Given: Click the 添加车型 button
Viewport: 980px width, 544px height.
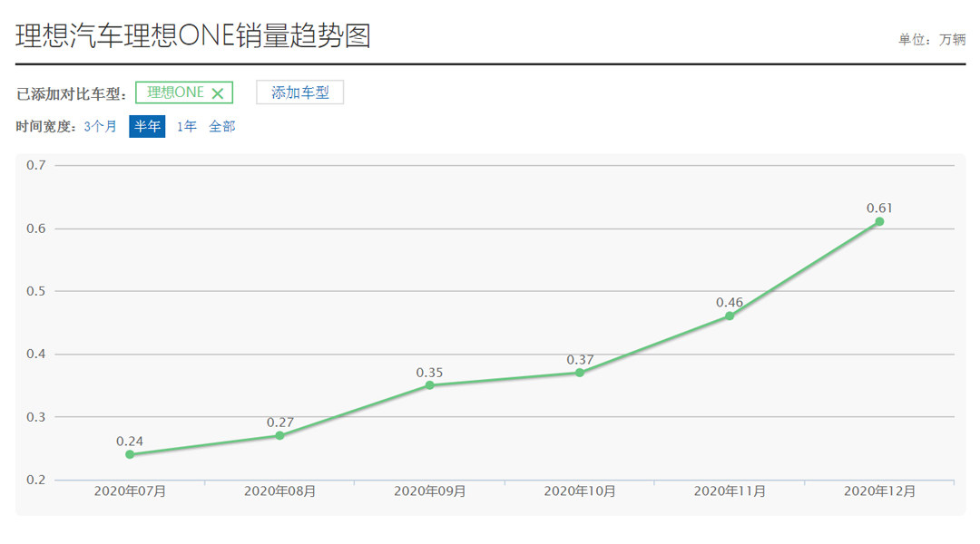Looking at the screenshot, I should point(299,92).
